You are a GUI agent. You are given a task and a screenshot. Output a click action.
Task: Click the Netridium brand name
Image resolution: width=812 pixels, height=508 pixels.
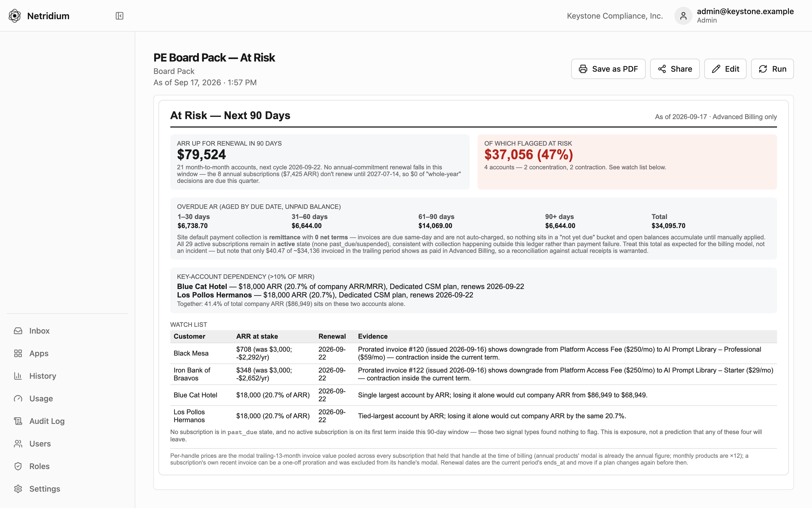pos(48,16)
